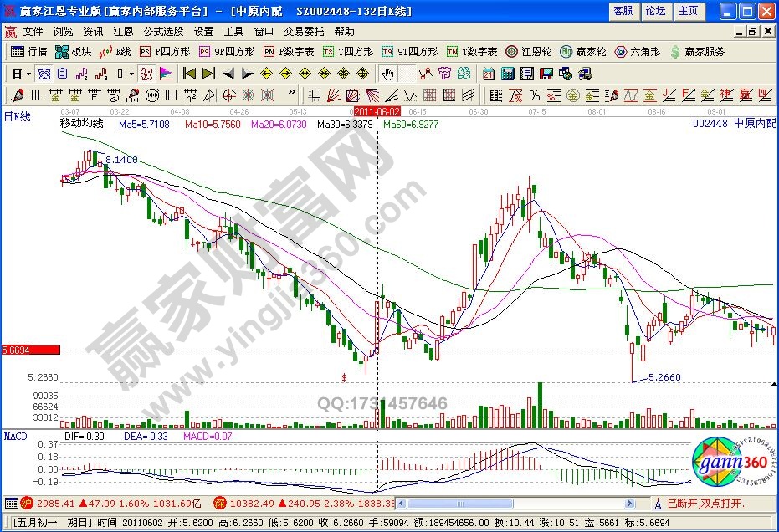
Task: Open the 六角形 hexagon chart tool
Action: click(x=640, y=52)
